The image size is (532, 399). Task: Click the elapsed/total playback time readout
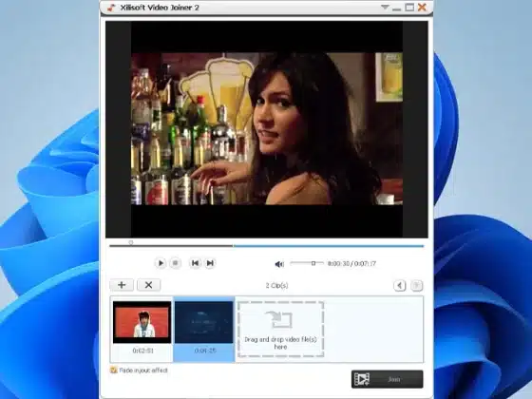pos(351,264)
